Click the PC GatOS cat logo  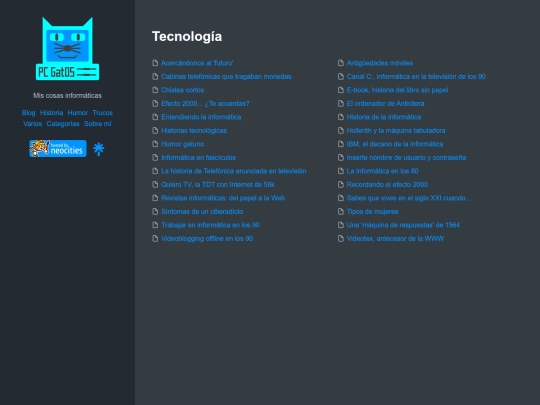68,49
